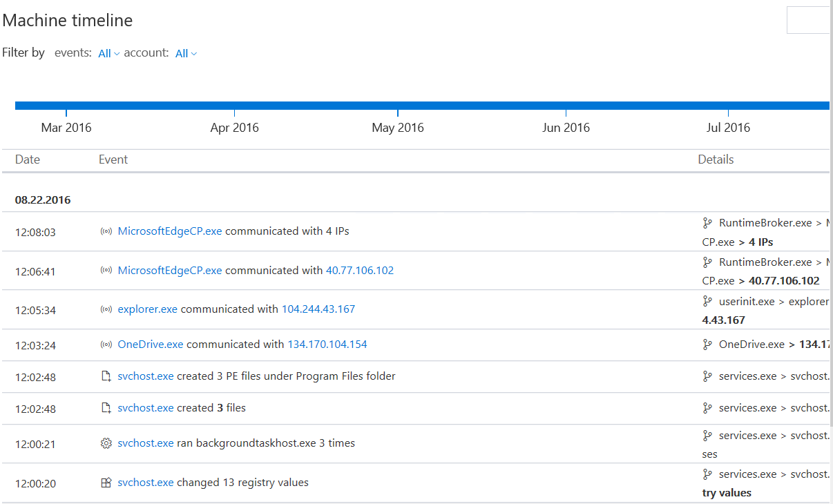The height and width of the screenshot is (504, 833).
Task: Click the empty box at top right
Action: click(809, 20)
